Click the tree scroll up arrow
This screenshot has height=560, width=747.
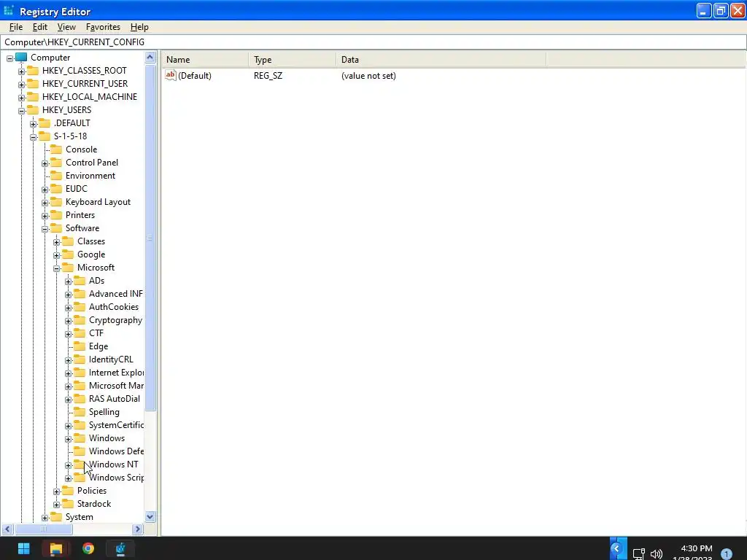pyautogui.click(x=150, y=58)
